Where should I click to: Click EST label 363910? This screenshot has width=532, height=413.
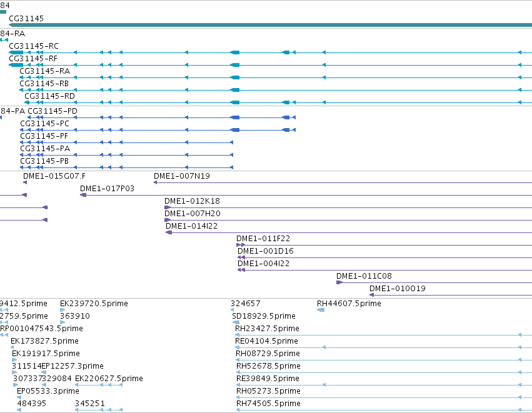tap(75, 316)
